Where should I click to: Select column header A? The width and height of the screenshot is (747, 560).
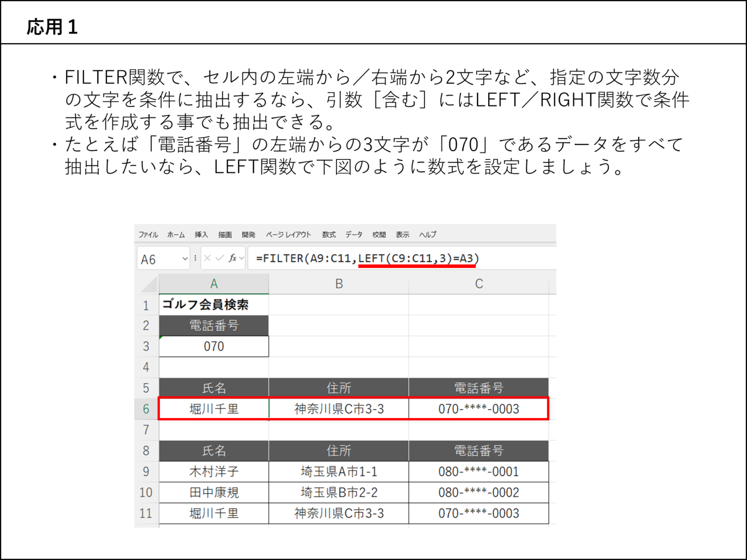tap(213, 283)
